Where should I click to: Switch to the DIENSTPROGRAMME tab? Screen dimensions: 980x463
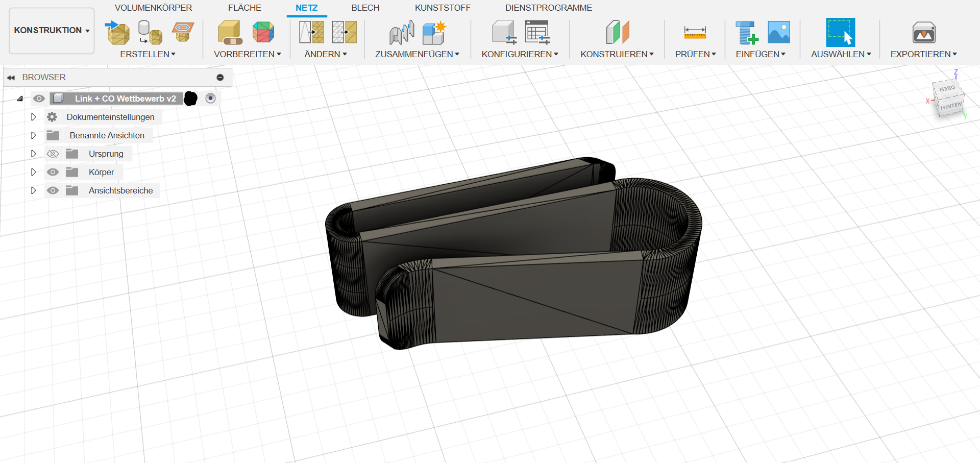pos(548,8)
